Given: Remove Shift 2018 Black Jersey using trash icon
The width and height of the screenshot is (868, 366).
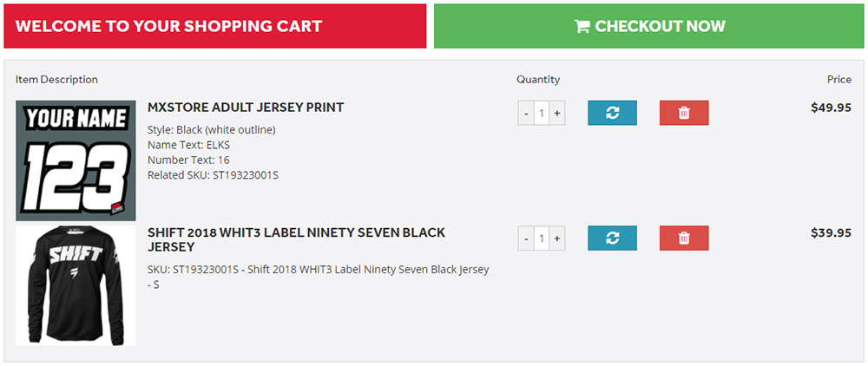Looking at the screenshot, I should point(684,238).
